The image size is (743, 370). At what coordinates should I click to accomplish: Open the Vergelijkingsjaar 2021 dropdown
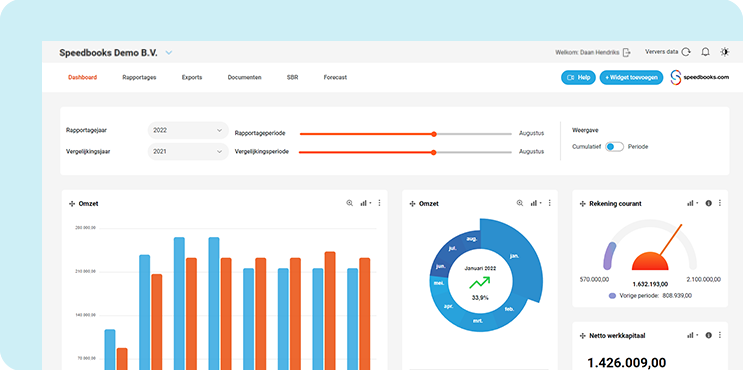tap(188, 152)
